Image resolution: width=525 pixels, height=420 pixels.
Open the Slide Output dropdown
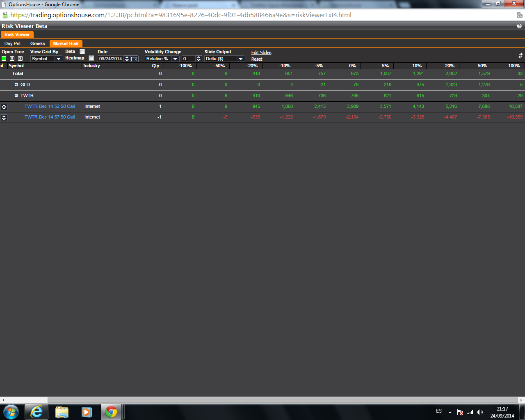coord(241,59)
